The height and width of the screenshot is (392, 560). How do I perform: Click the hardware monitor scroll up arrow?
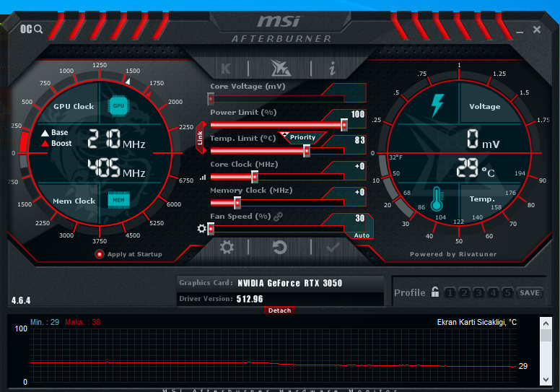click(x=546, y=323)
